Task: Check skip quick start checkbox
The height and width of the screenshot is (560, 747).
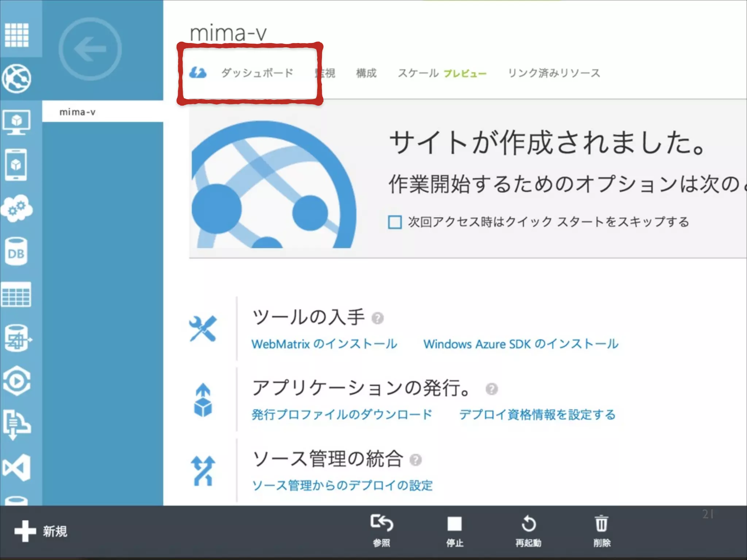Action: coord(395,222)
